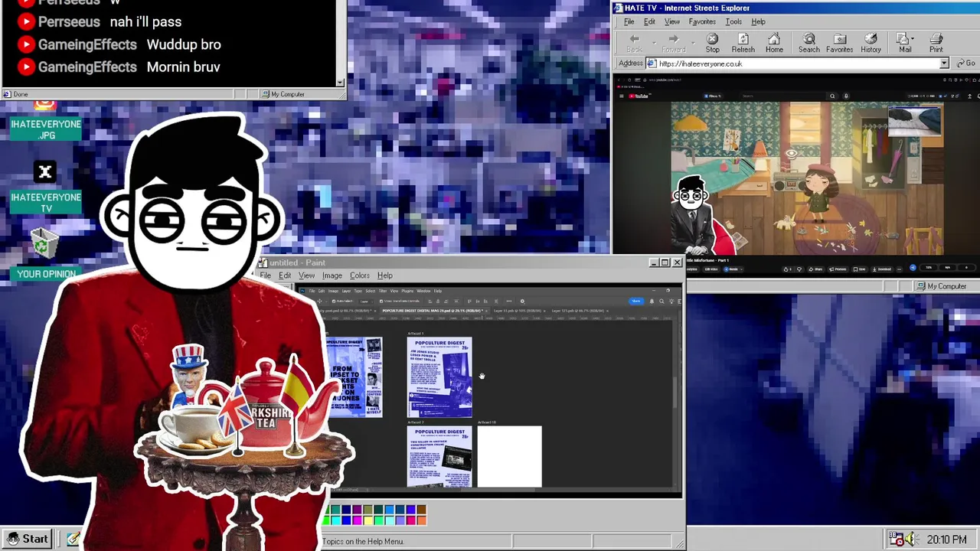The height and width of the screenshot is (551, 980).
Task: Toggle the Auto-Select checkbox in Photoshop options
Action: click(334, 301)
